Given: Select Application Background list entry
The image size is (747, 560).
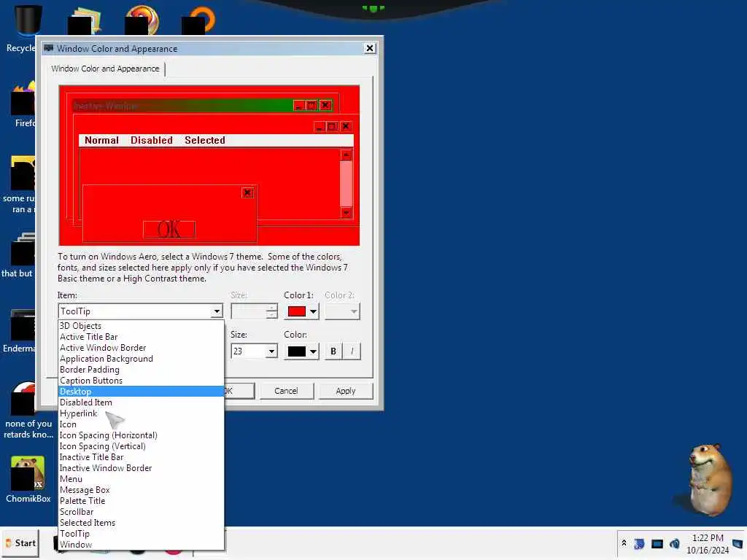Looking at the screenshot, I should coord(141,359).
